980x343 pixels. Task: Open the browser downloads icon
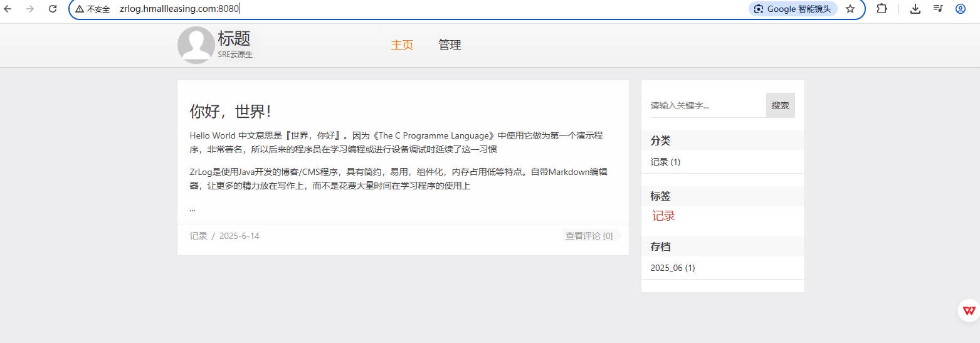pyautogui.click(x=915, y=9)
